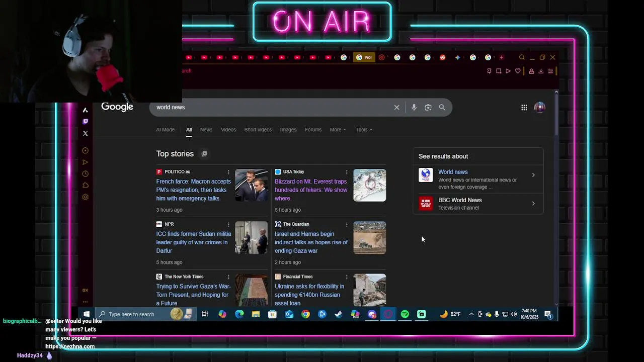This screenshot has width=644, height=362.
Task: Open Search by image camera icon
Action: point(428,107)
